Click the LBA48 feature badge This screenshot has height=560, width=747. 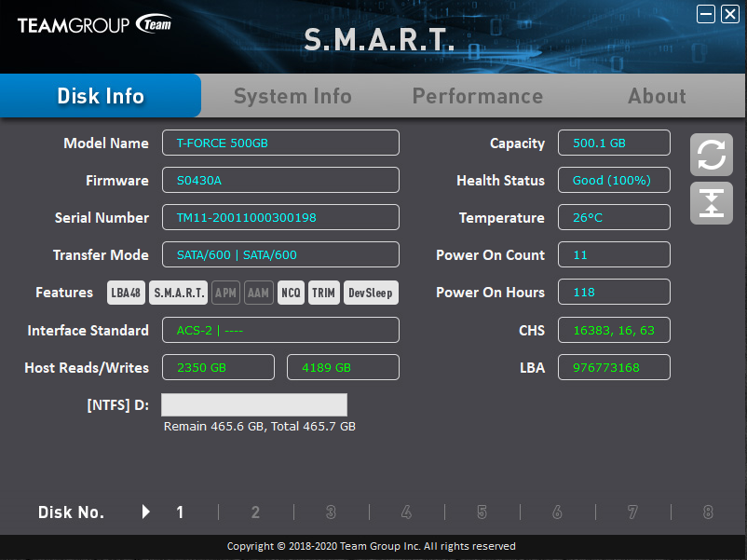click(126, 293)
